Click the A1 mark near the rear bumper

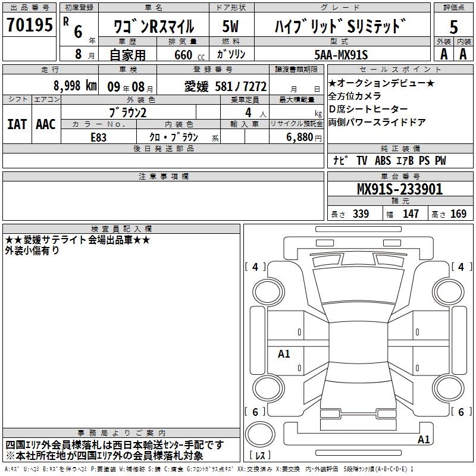tap(424, 439)
